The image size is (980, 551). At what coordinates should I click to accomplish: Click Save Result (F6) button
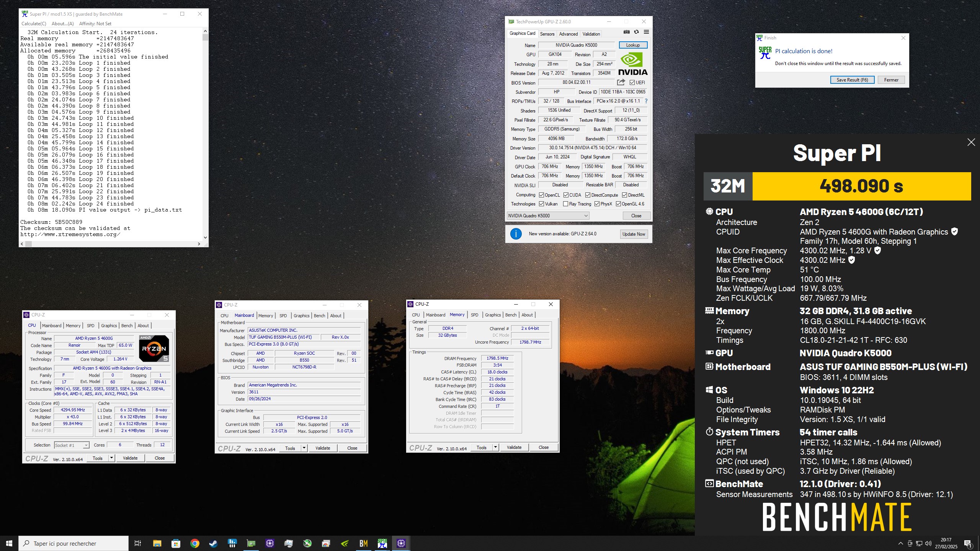pyautogui.click(x=852, y=80)
